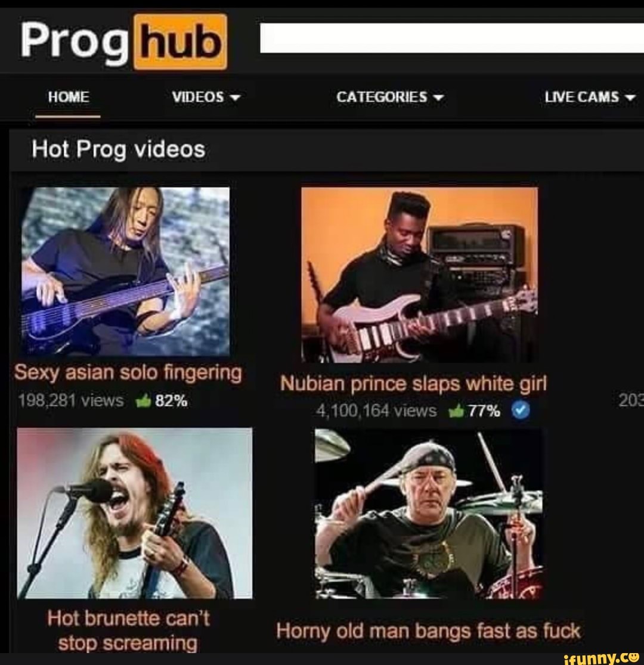The height and width of the screenshot is (665, 644).
Task: Expand the Videos dropdown arrow
Action: coord(234,98)
